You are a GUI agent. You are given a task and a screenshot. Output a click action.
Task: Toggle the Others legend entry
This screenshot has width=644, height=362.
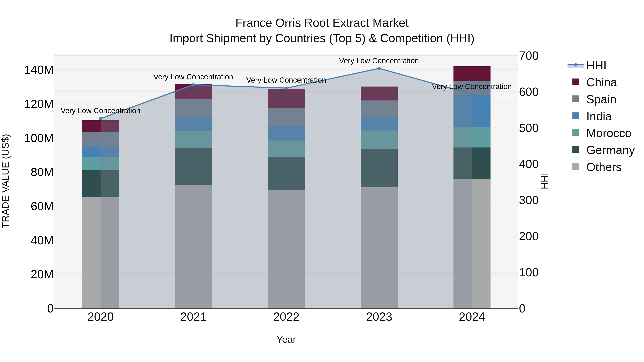pyautogui.click(x=597, y=167)
